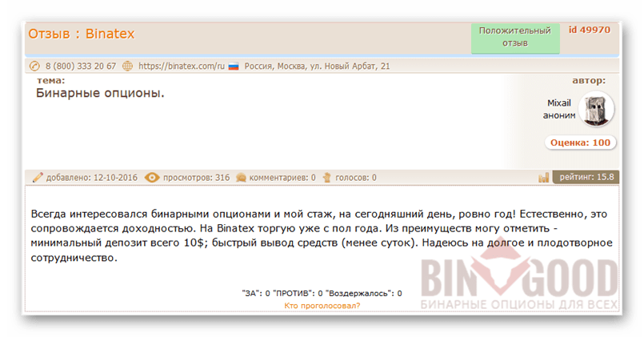This screenshot has width=644, height=337.
Task: Click the рейтинг: 15.8 label
Action: (x=586, y=177)
